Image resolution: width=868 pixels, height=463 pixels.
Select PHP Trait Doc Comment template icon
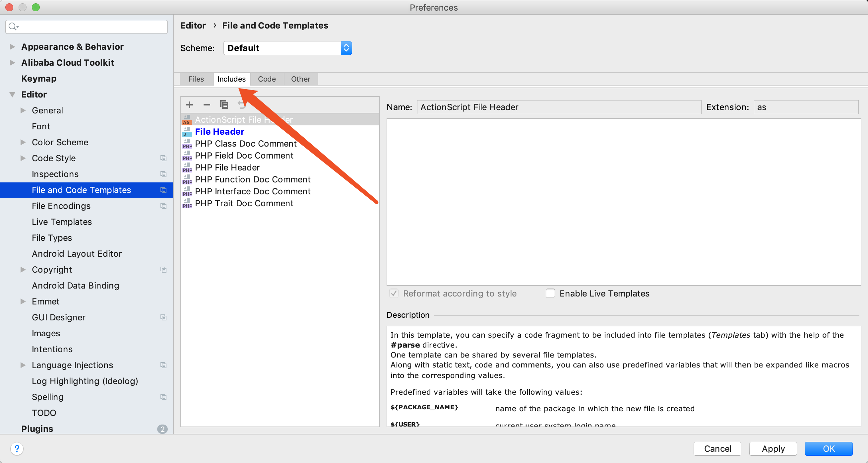[187, 203]
